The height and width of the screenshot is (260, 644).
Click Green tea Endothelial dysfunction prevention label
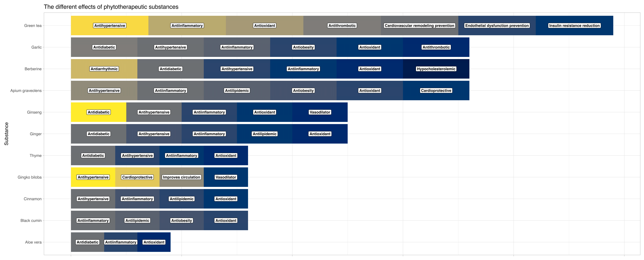point(497,26)
